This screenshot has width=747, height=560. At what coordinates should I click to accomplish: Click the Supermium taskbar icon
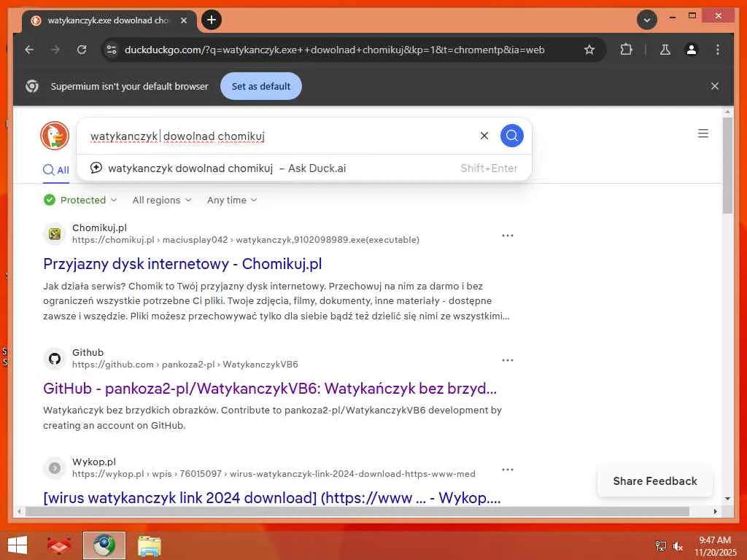coord(104,545)
